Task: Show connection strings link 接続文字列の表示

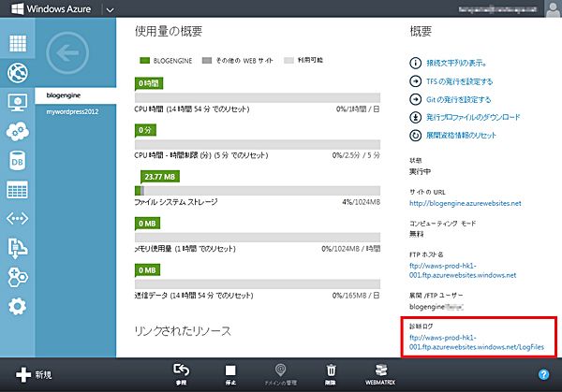Action: point(457,63)
